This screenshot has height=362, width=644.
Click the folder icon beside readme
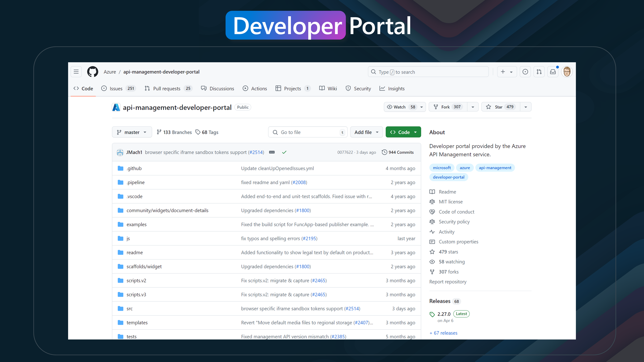pos(120,252)
